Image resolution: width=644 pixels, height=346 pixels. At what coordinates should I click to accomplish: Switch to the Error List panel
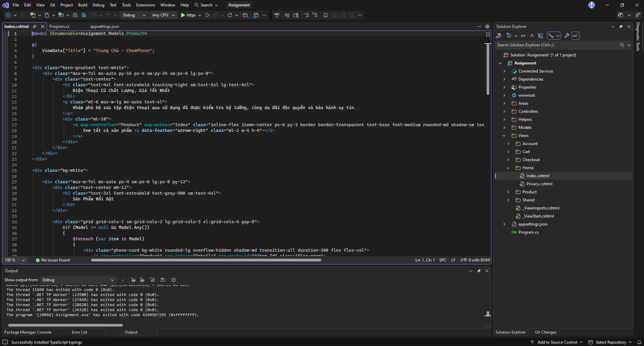pyautogui.click(x=79, y=332)
